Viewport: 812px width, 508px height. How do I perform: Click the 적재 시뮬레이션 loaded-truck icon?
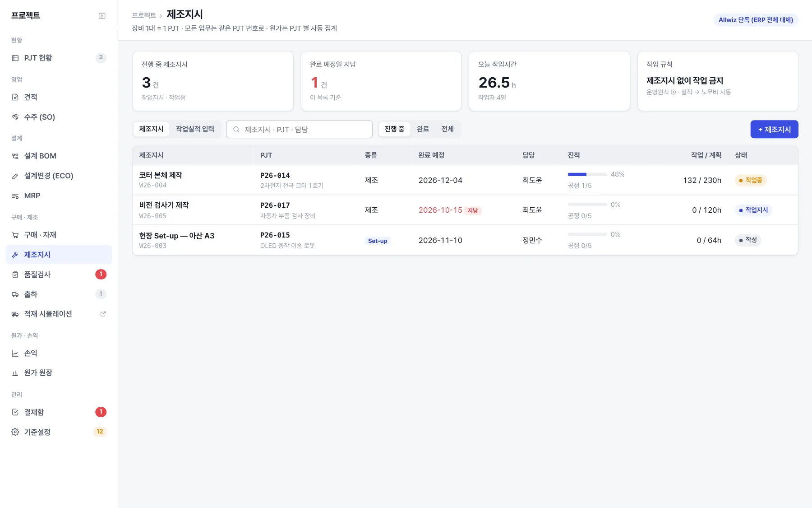pos(15,314)
